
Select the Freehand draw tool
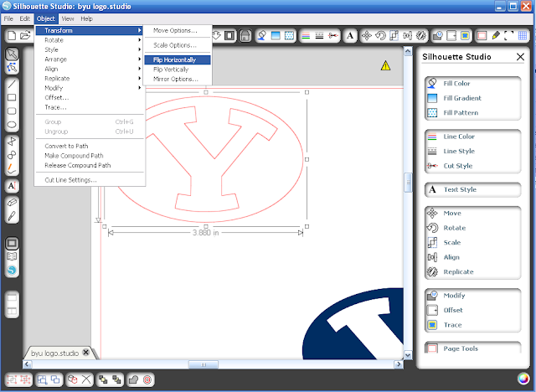click(x=12, y=168)
